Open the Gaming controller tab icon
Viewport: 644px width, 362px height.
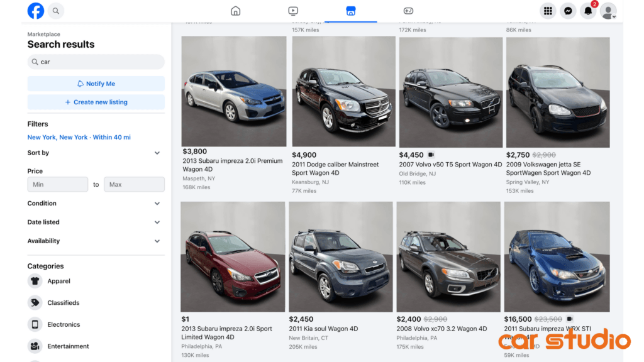[x=408, y=11]
